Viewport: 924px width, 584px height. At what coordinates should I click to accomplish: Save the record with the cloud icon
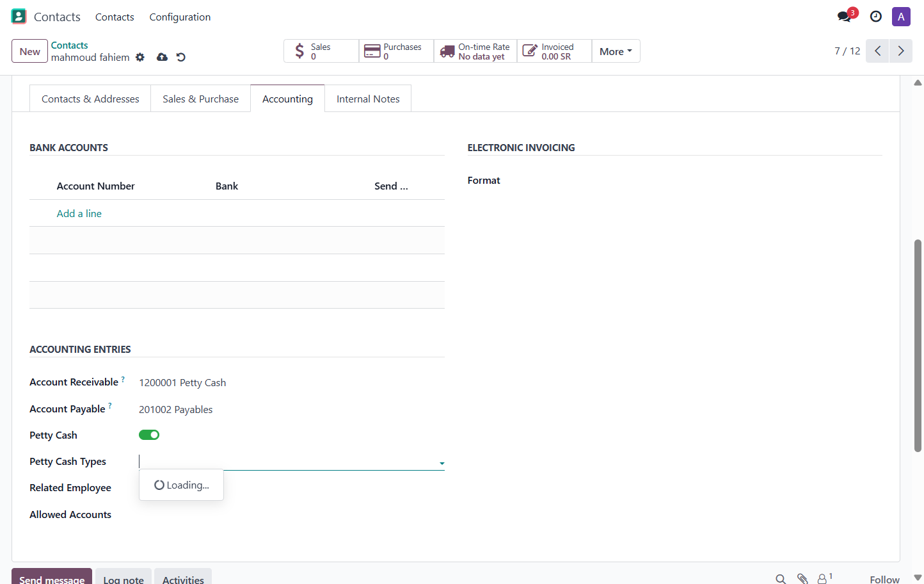pyautogui.click(x=162, y=57)
